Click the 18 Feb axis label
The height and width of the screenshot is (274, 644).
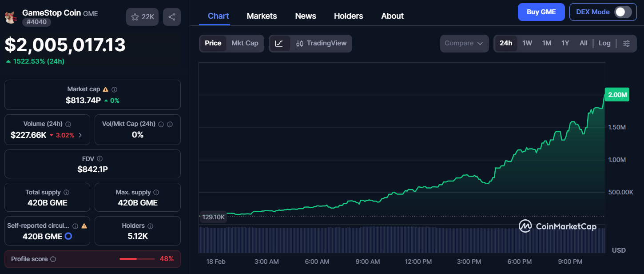[x=216, y=262]
